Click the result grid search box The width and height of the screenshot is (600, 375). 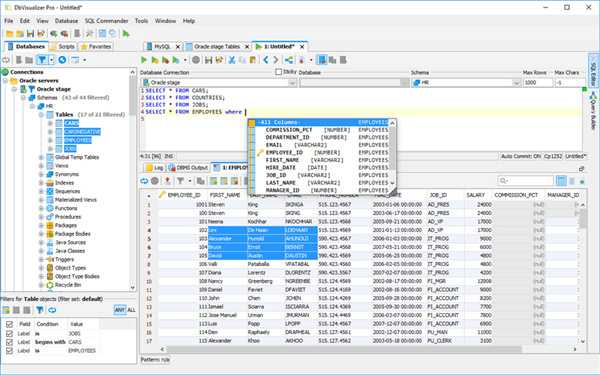(525, 181)
